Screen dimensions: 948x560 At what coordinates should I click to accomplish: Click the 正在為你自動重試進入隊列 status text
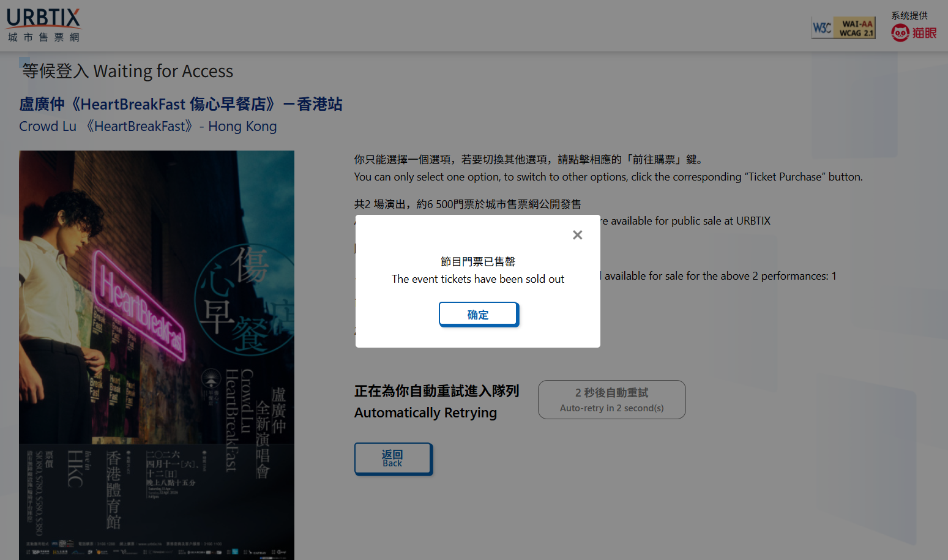[436, 391]
